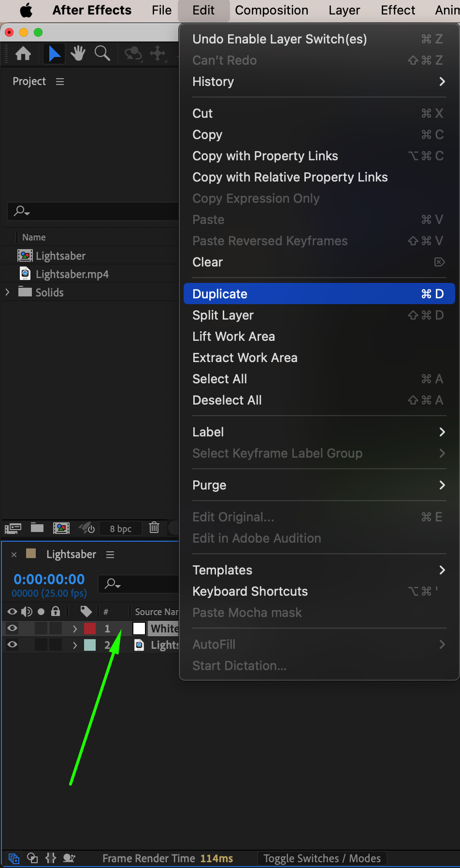Expand the Solids folder
This screenshot has height=868, width=460.
coord(7,292)
